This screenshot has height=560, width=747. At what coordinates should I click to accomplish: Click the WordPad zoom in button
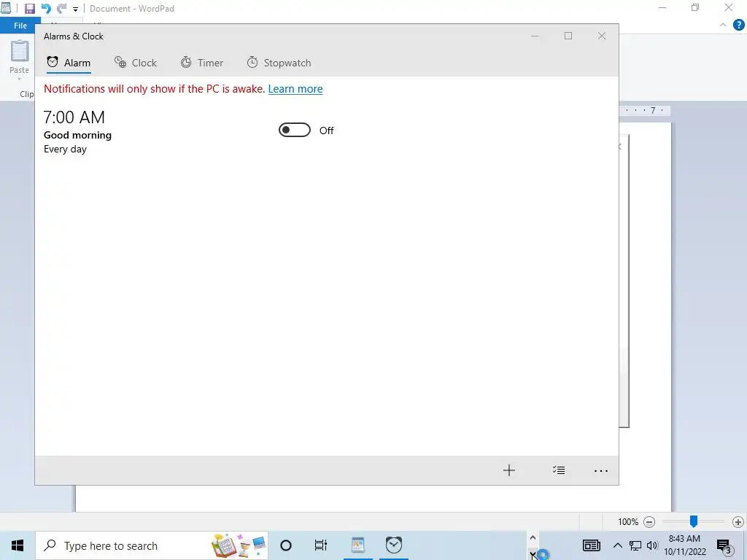tap(738, 522)
